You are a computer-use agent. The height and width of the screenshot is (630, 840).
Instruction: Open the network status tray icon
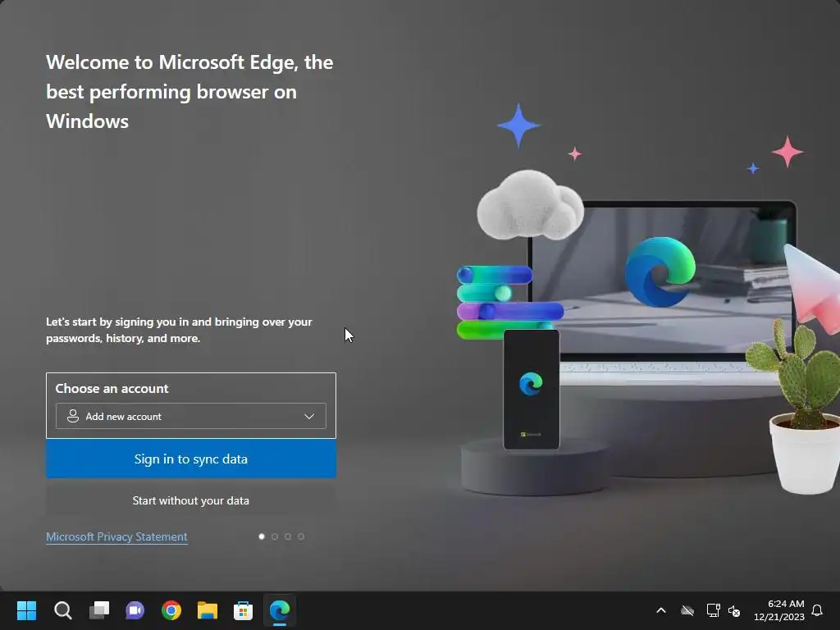pyautogui.click(x=713, y=610)
